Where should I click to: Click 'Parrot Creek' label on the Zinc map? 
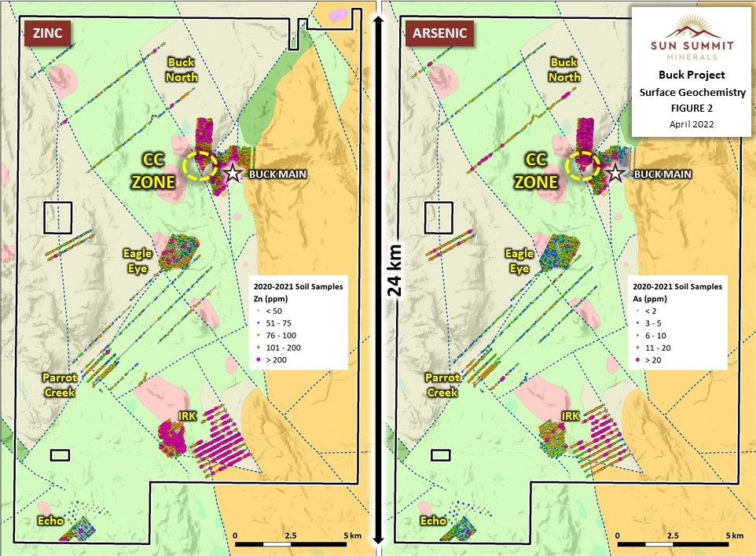[60, 385]
